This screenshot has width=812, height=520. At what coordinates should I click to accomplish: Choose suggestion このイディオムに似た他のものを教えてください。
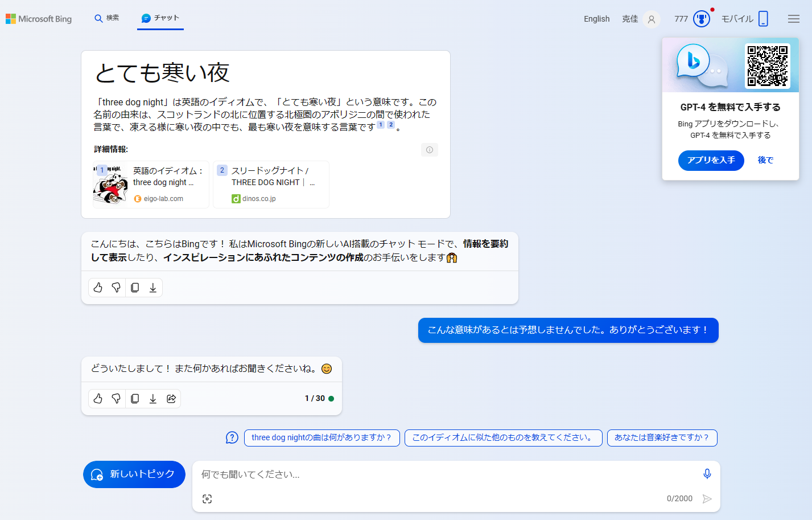pyautogui.click(x=504, y=438)
